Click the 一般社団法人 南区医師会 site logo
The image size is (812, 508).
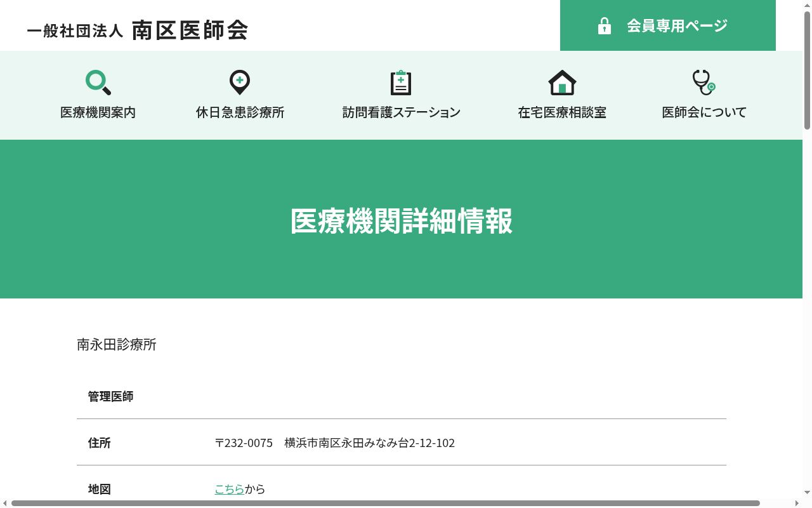pos(137,30)
